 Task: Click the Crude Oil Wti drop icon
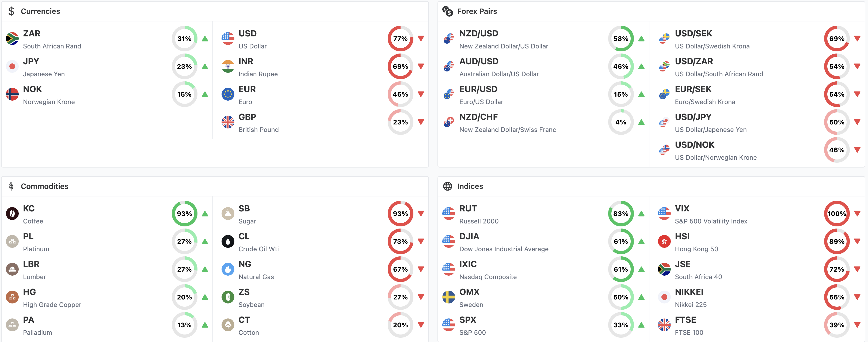(x=228, y=242)
